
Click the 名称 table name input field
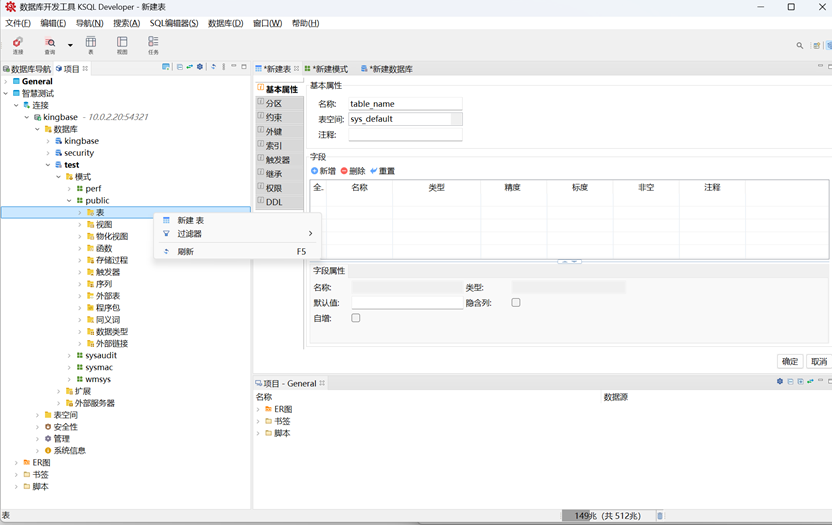[405, 103]
